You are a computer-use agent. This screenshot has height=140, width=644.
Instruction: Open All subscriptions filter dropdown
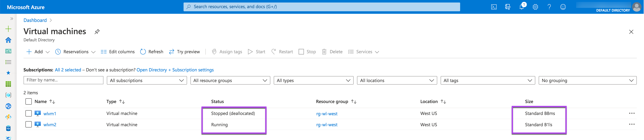(x=147, y=80)
